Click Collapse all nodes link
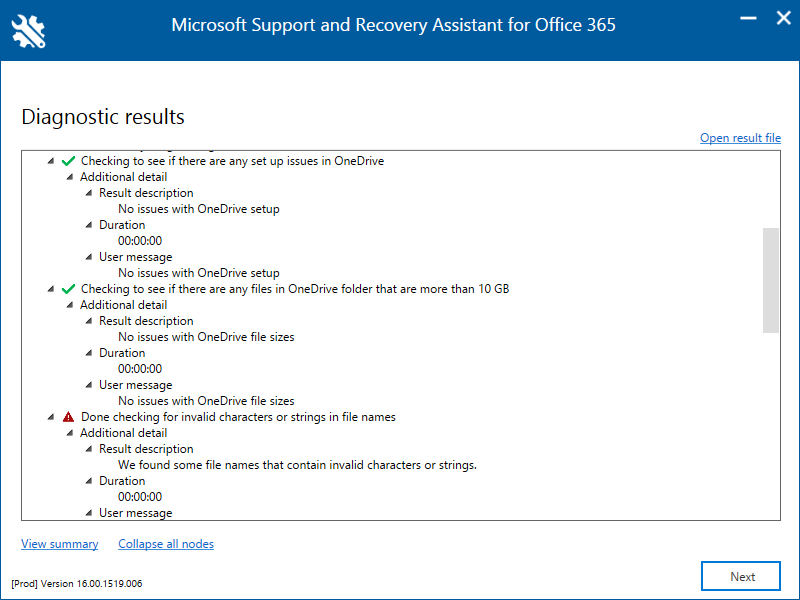The width and height of the screenshot is (800, 600). (x=166, y=544)
